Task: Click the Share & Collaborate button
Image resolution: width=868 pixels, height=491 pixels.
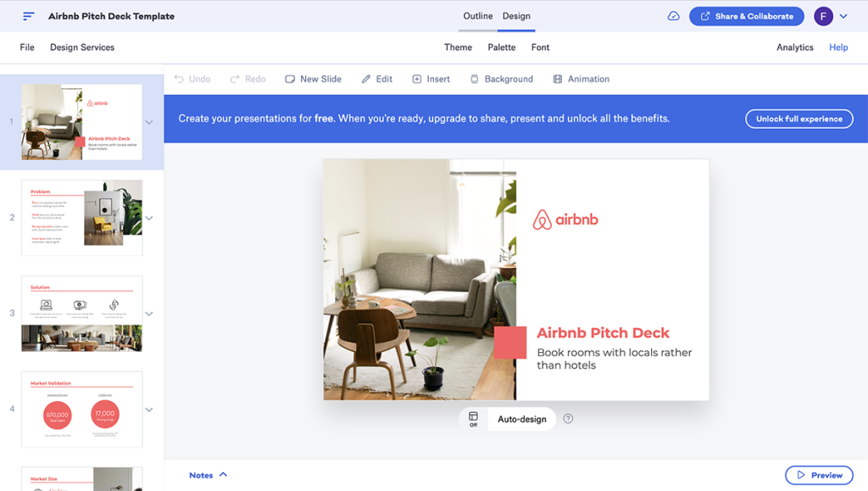Action: [746, 16]
